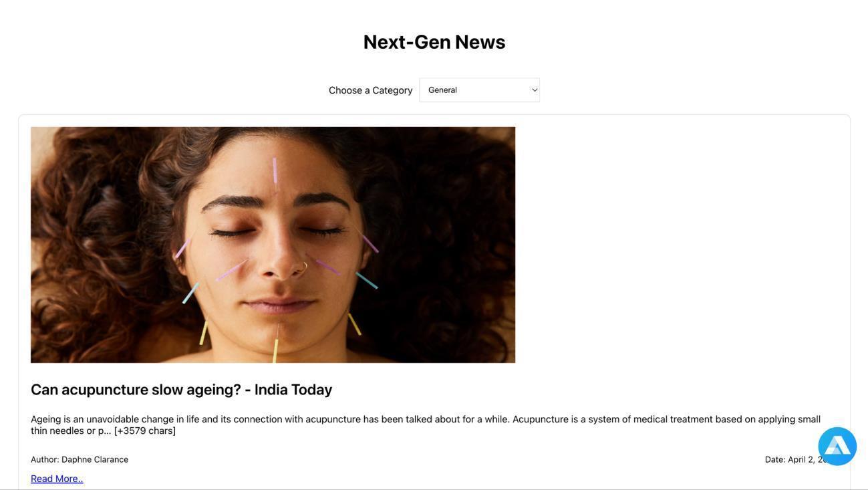This screenshot has width=868, height=490.
Task: Click the blue triangle floating logo icon
Action: 837,447
